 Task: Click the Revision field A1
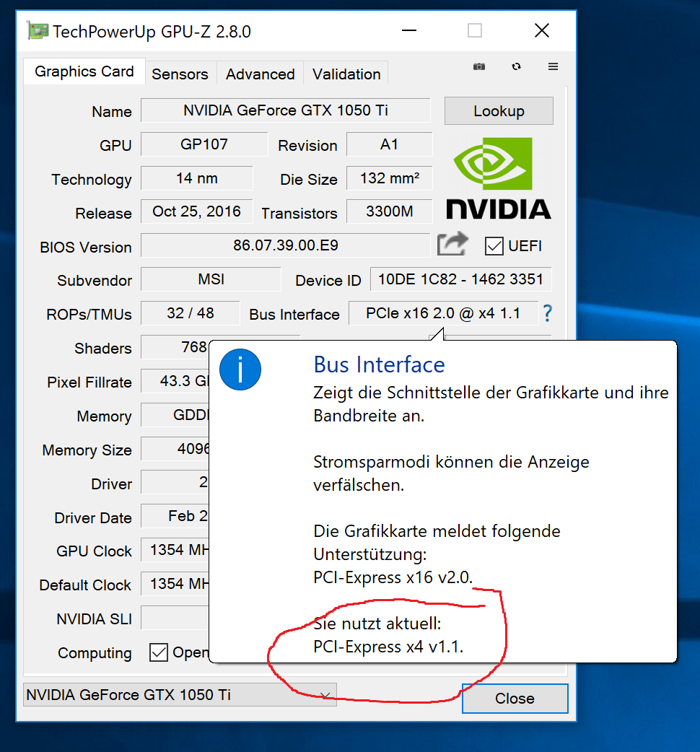(x=389, y=144)
